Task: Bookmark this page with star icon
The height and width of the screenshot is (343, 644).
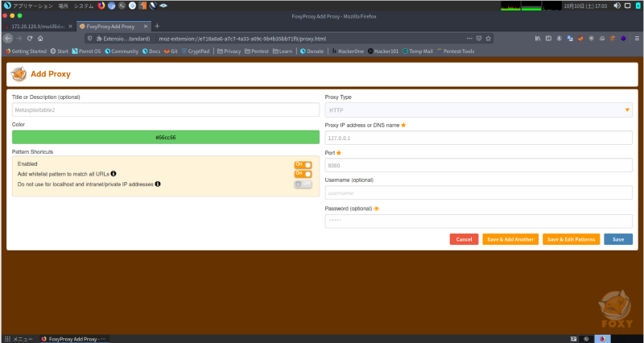Action: (x=489, y=38)
